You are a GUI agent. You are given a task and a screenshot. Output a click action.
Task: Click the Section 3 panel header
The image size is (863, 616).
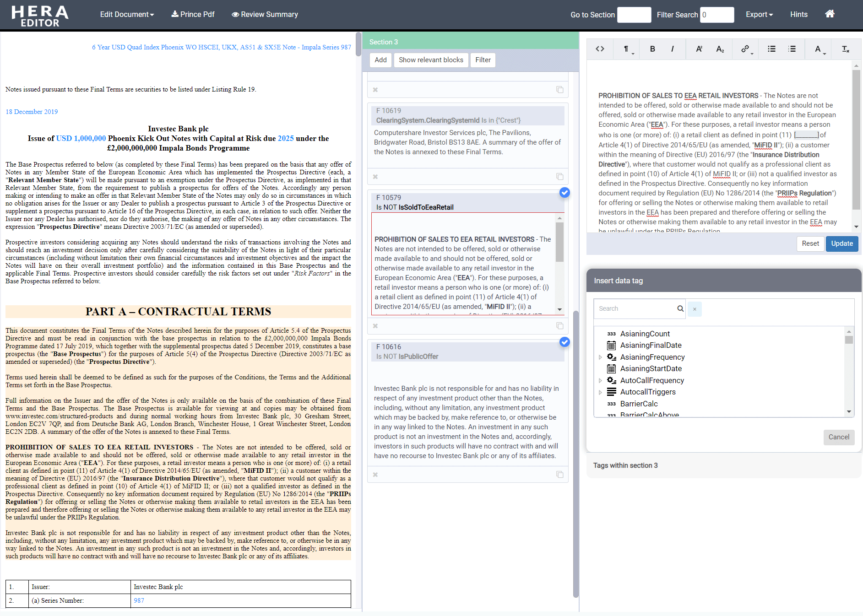(470, 42)
